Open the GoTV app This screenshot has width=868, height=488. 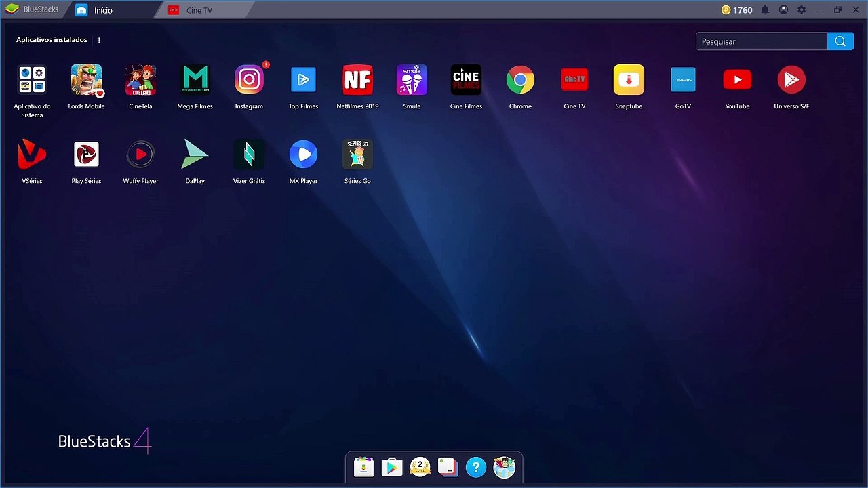coord(683,80)
